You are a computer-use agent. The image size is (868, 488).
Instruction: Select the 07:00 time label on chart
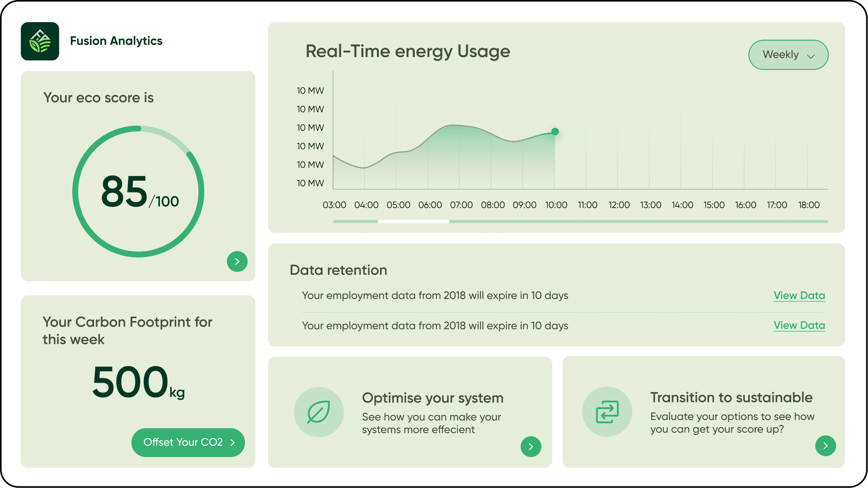461,205
